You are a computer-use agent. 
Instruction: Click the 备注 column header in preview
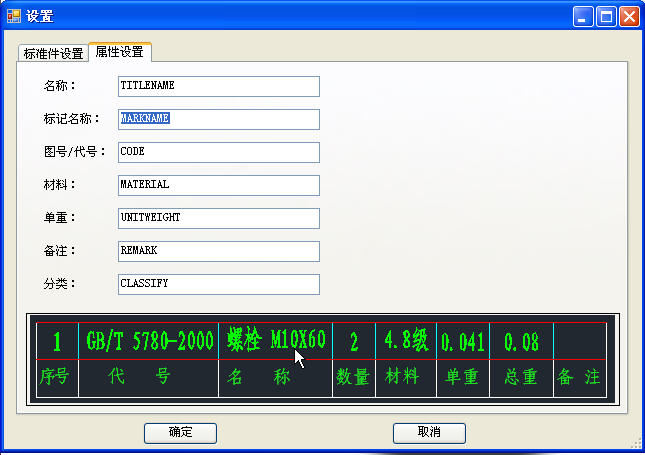coord(579,378)
